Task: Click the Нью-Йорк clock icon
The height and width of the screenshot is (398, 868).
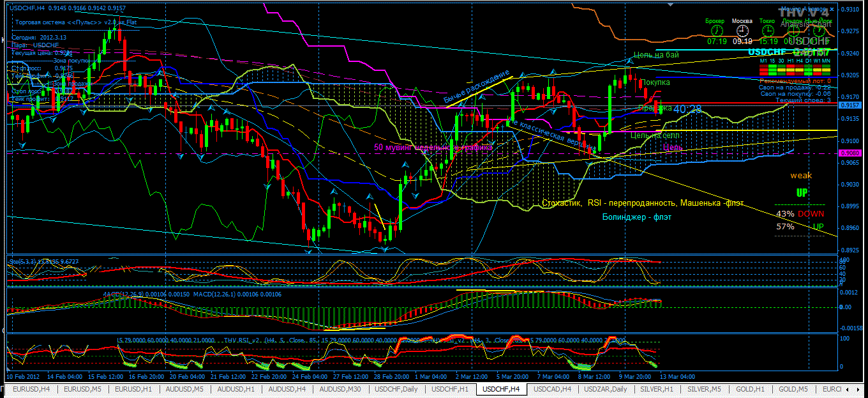Action: click(819, 31)
